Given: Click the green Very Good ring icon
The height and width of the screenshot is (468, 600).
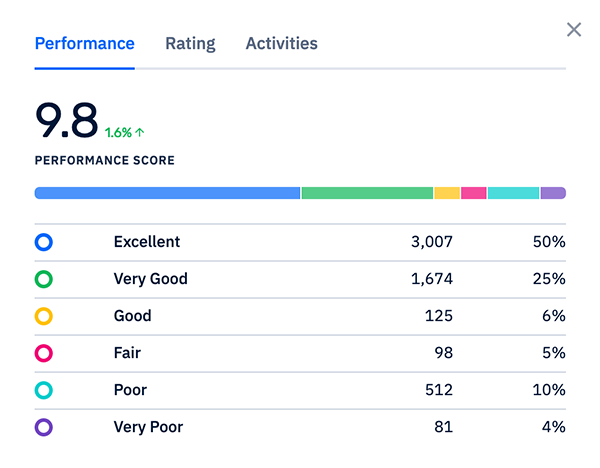Looking at the screenshot, I should coord(43,279).
